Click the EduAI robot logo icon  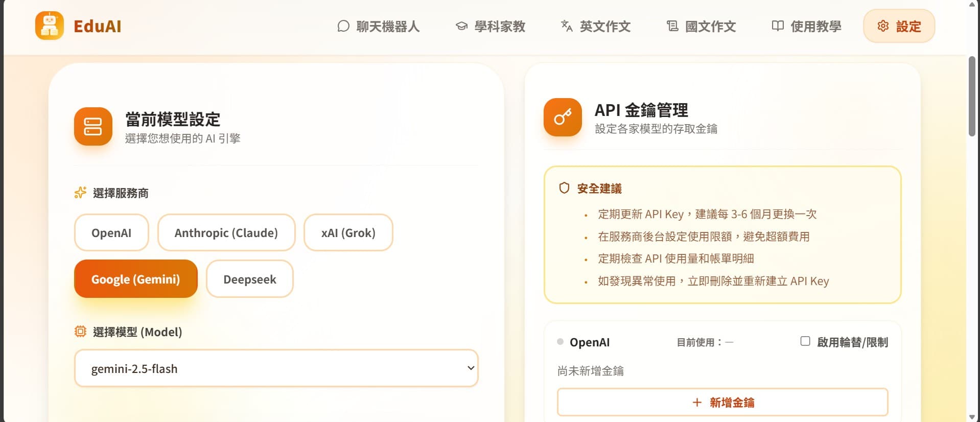pyautogui.click(x=50, y=26)
